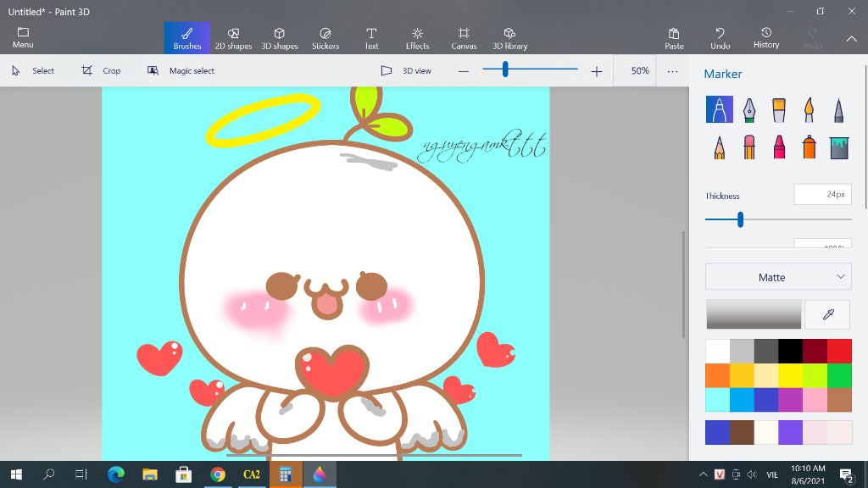Collapse the ribbon with the chevron
868x488 pixels.
tap(851, 39)
